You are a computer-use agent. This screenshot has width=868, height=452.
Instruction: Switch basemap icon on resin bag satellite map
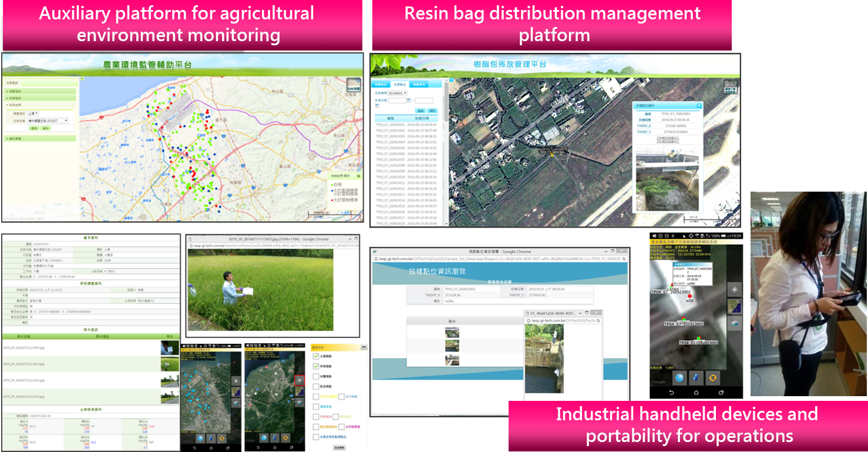[731, 86]
